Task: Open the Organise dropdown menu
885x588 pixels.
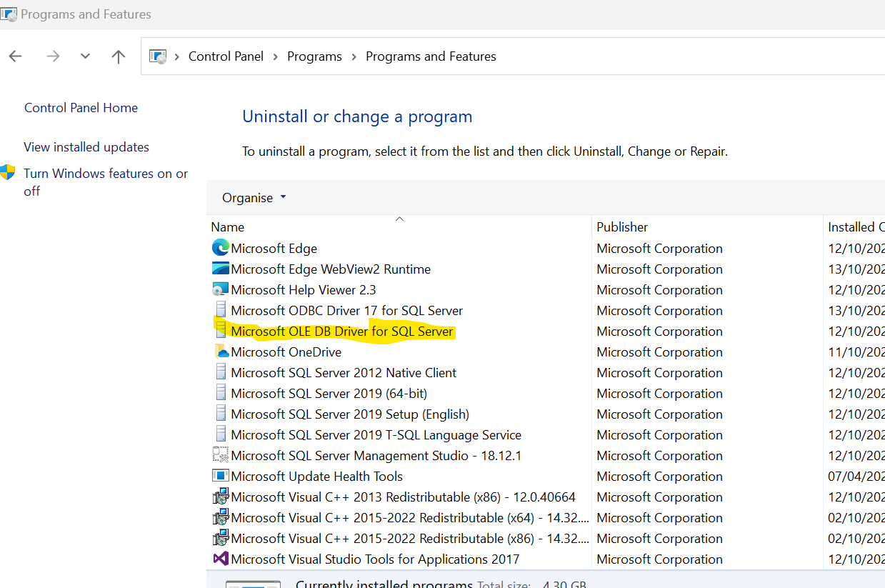Action: click(254, 198)
